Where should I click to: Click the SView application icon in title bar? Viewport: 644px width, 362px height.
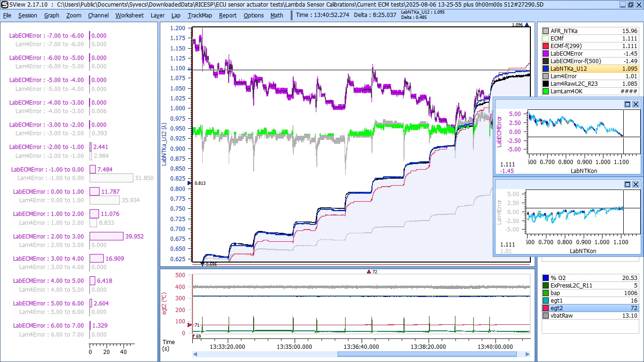pos(4,4)
